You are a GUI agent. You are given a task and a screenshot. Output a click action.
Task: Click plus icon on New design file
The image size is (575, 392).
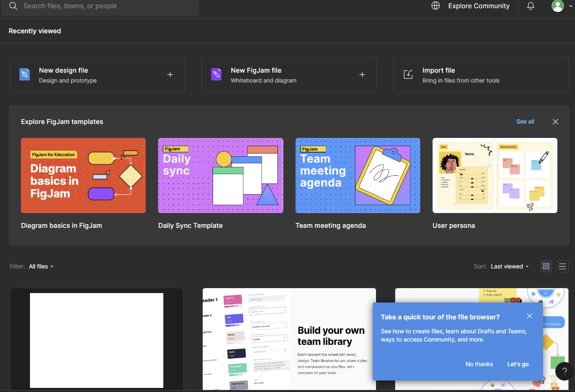(x=170, y=75)
